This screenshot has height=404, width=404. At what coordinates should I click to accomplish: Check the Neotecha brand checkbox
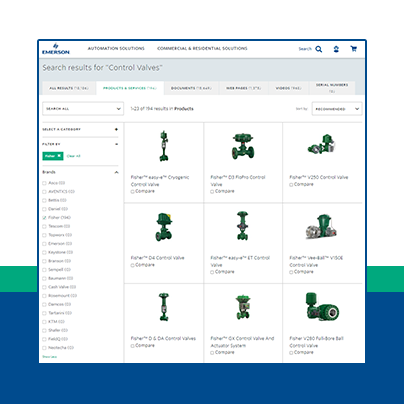pyautogui.click(x=44, y=348)
